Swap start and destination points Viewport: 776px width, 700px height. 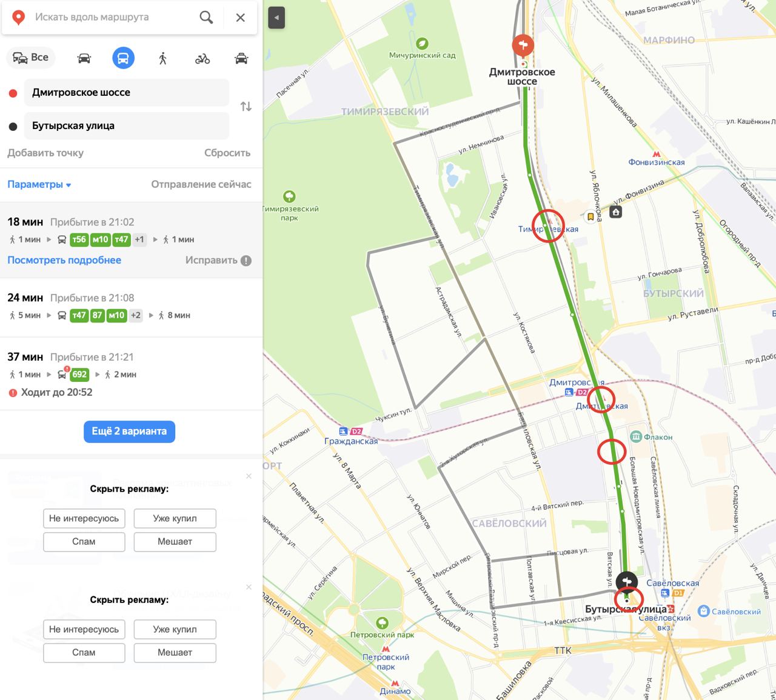[246, 106]
